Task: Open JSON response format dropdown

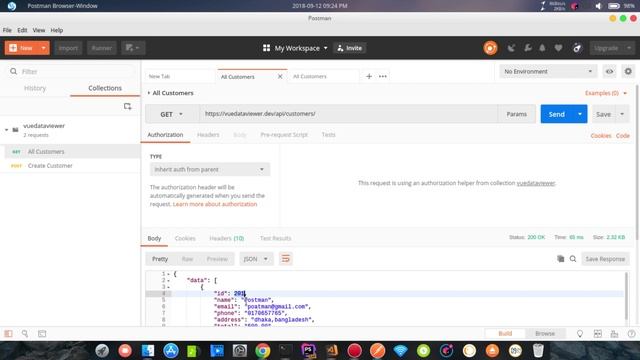Action: (256, 259)
